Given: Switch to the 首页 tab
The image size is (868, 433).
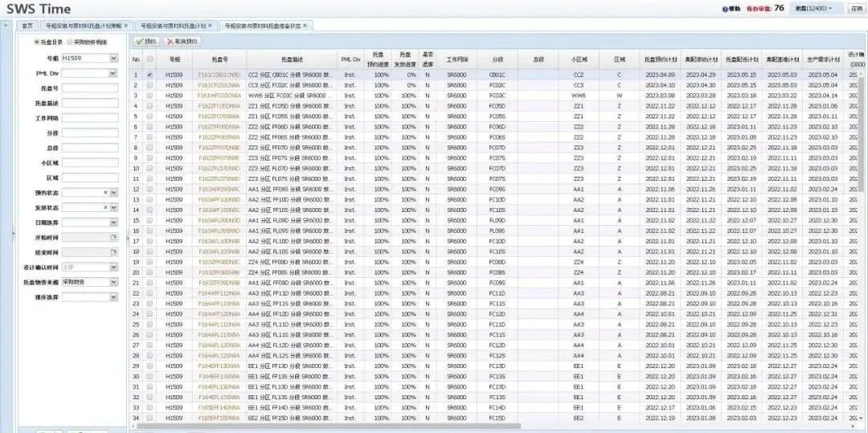Looking at the screenshot, I should tap(27, 26).
